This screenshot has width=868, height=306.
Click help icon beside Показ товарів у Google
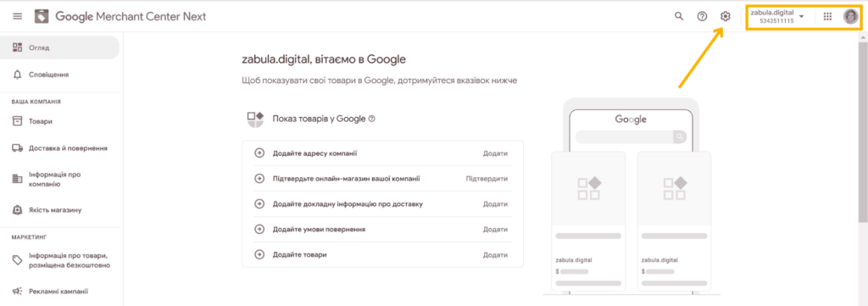(x=372, y=119)
